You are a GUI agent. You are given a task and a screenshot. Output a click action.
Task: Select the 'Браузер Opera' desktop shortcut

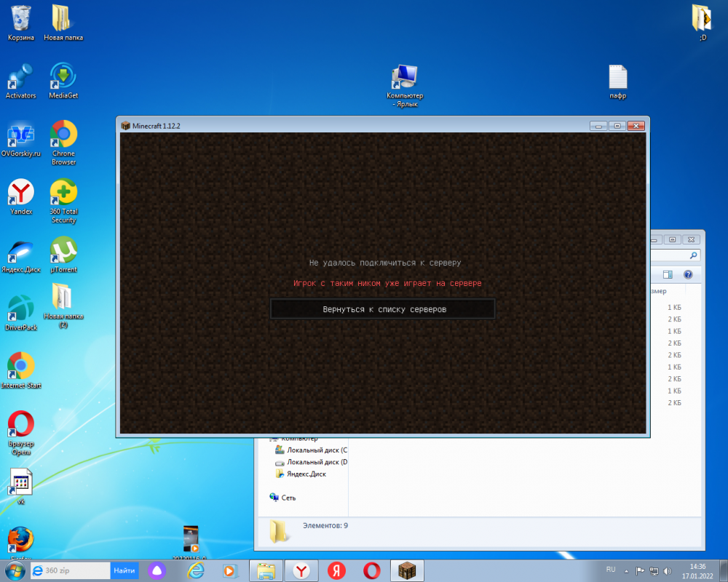[21, 433]
